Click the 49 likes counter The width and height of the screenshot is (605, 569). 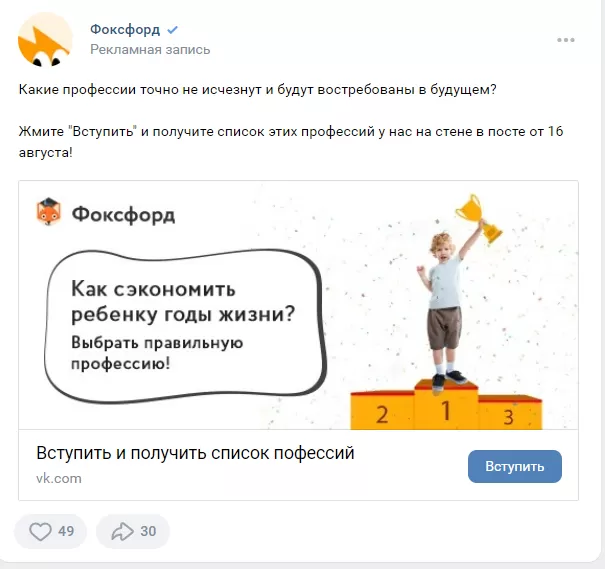click(66, 531)
